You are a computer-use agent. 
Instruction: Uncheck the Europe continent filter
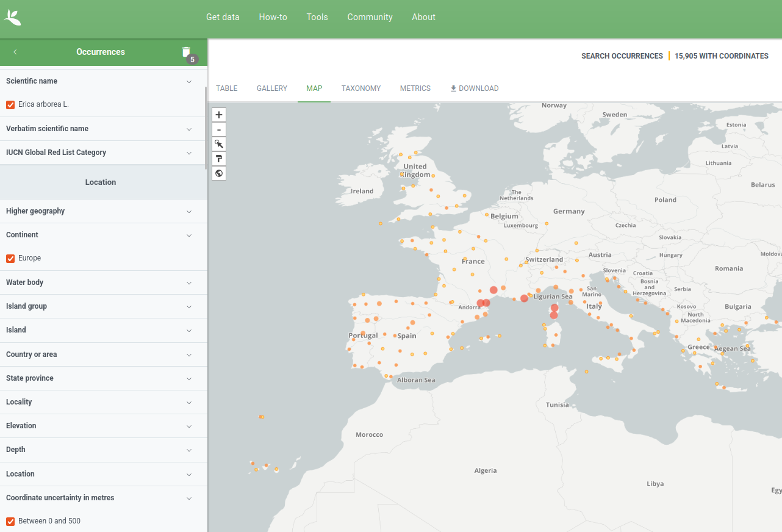[10, 259]
